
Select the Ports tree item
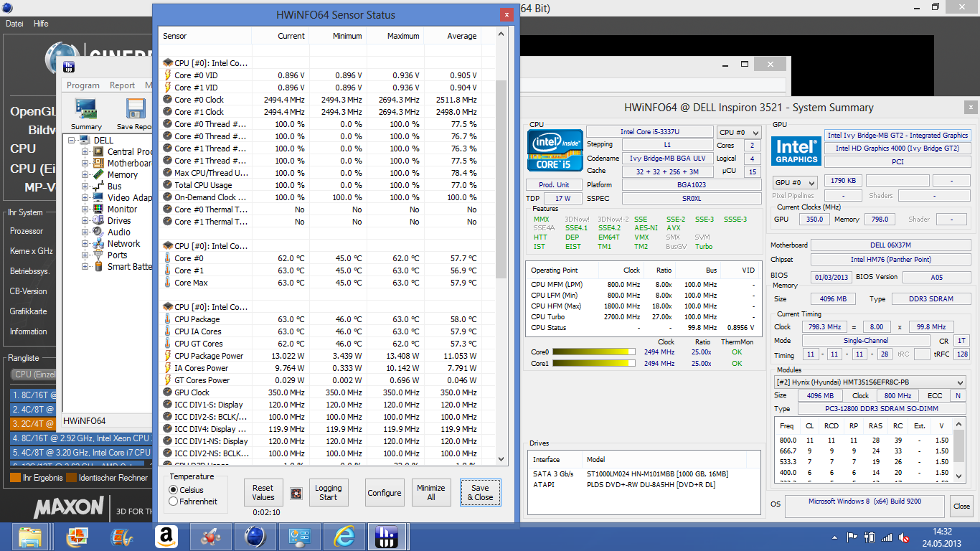tap(118, 255)
